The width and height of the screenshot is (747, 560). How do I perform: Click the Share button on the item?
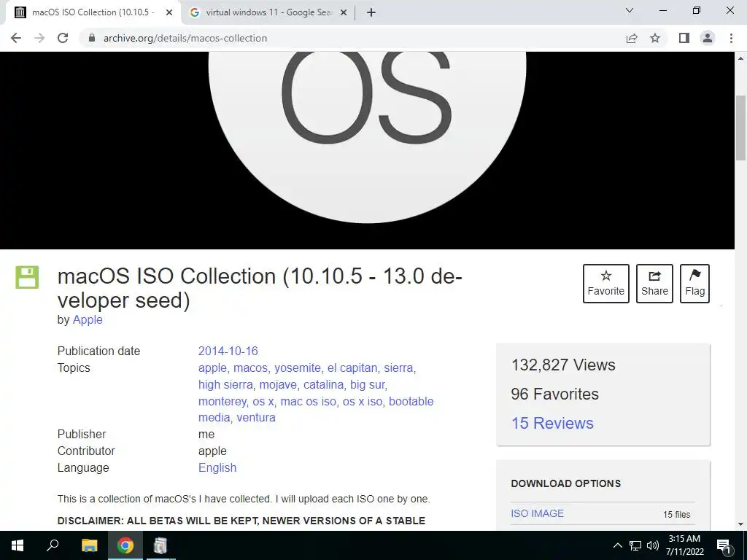[x=654, y=284]
